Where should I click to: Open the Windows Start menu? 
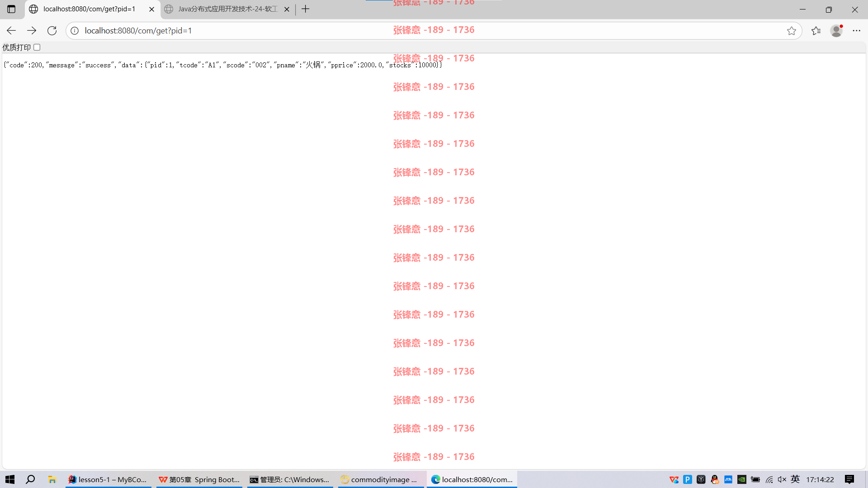(x=10, y=479)
